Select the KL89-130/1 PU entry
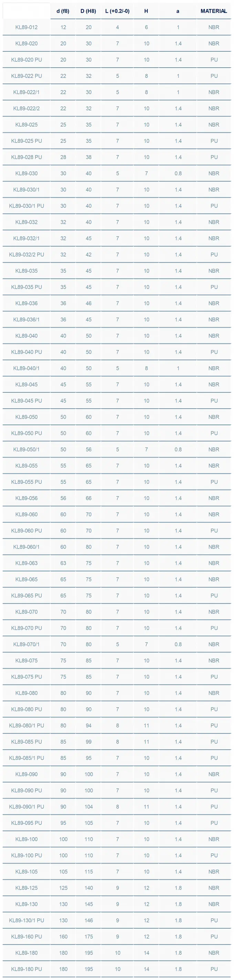 pos(26,920)
